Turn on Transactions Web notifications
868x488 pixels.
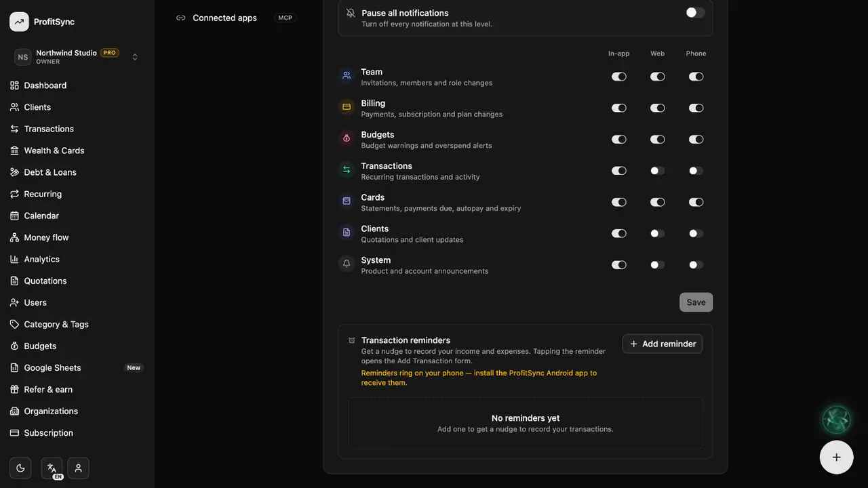click(x=658, y=171)
